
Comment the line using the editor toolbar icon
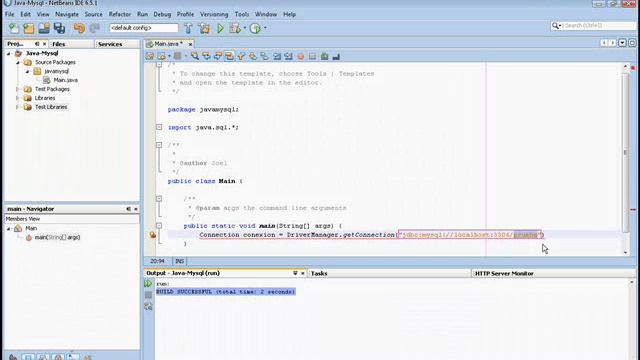[x=324, y=56]
